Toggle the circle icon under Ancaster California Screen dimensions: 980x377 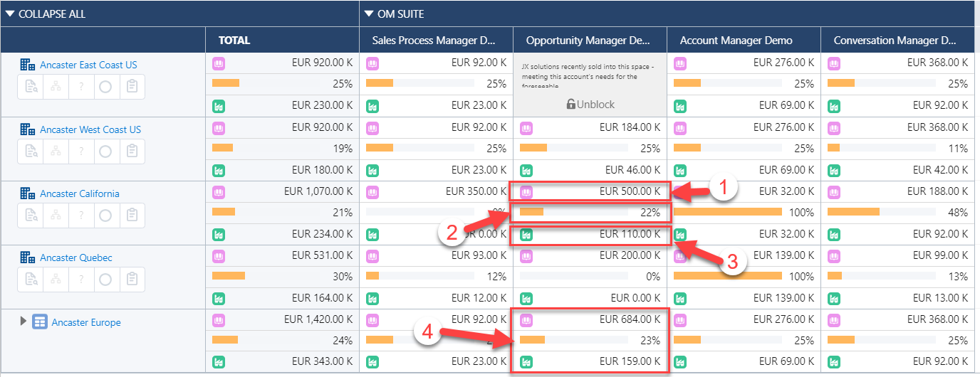coord(106,216)
